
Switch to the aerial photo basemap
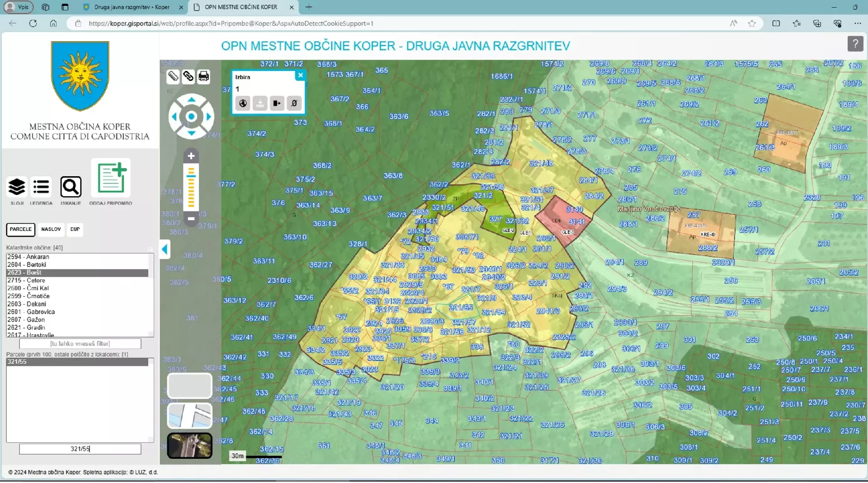pos(189,445)
